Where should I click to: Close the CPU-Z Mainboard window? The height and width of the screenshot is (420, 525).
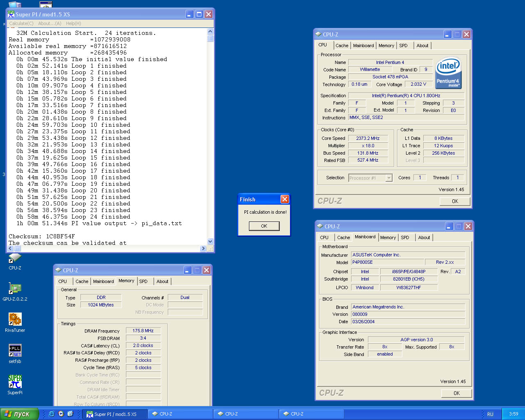[x=468, y=226]
